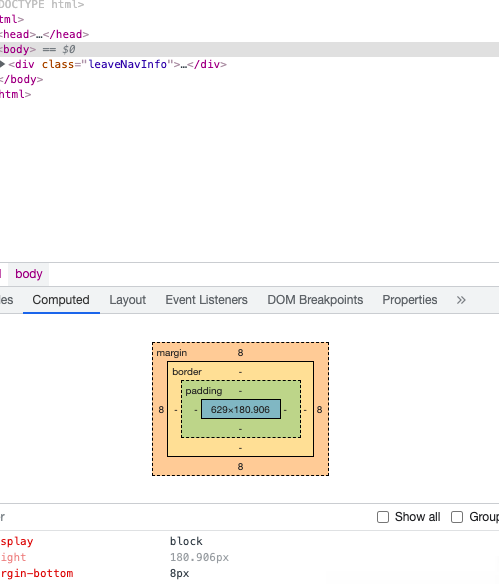Click the right margin value 8
The image size is (499, 584).
point(320,410)
